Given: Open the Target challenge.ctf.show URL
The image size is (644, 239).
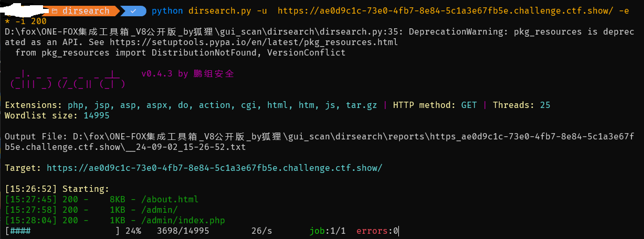Looking at the screenshot, I should pos(215,168).
